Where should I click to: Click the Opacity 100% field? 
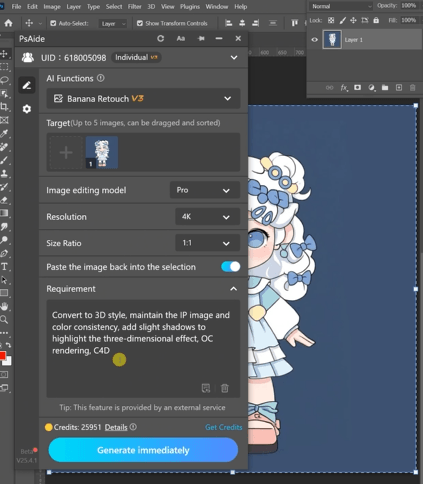pos(408,6)
